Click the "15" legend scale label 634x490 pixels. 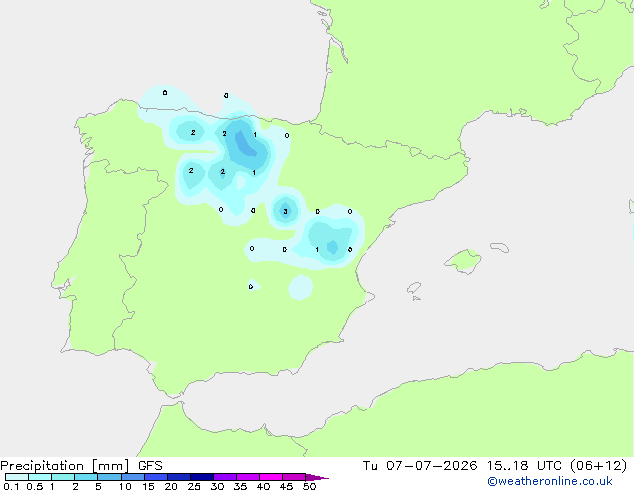coord(148,486)
